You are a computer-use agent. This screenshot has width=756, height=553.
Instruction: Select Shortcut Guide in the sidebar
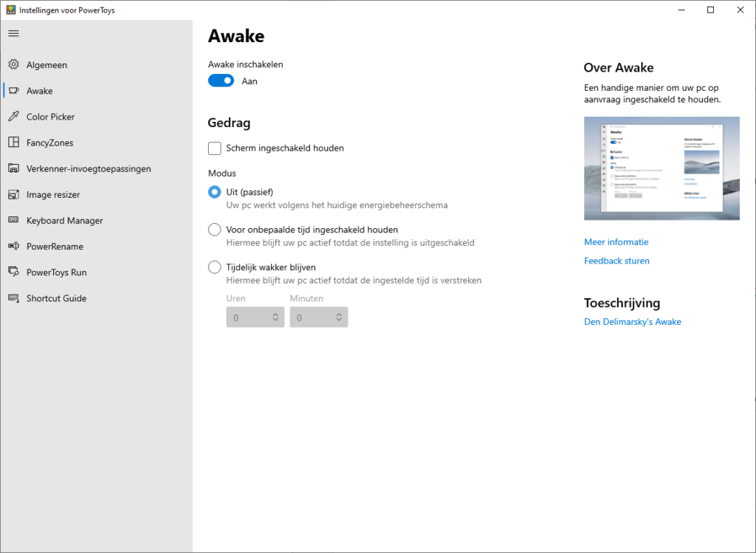pos(97,298)
